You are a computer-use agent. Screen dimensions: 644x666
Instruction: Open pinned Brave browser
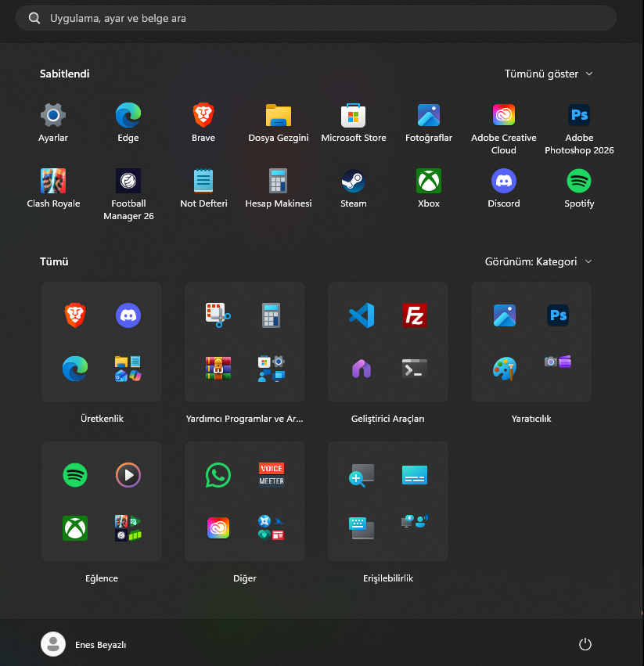click(203, 123)
